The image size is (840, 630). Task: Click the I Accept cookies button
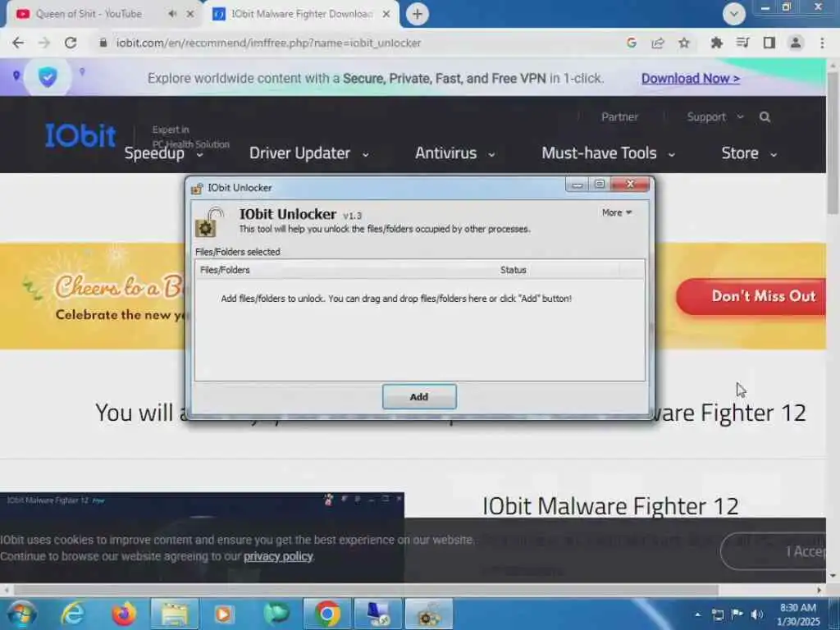pos(774,551)
